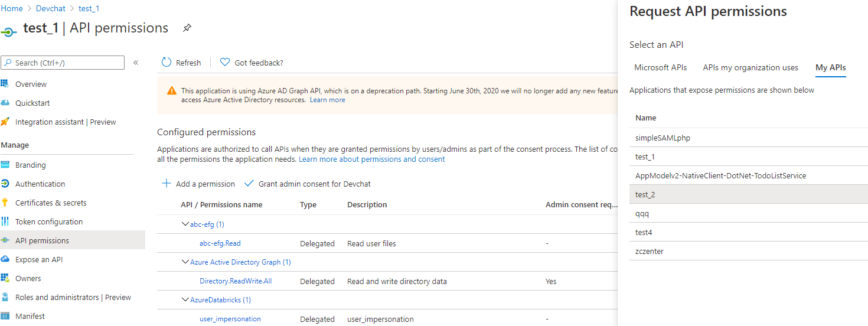Image resolution: width=868 pixels, height=326 pixels.
Task: Click the heart feedback icon
Action: point(225,62)
